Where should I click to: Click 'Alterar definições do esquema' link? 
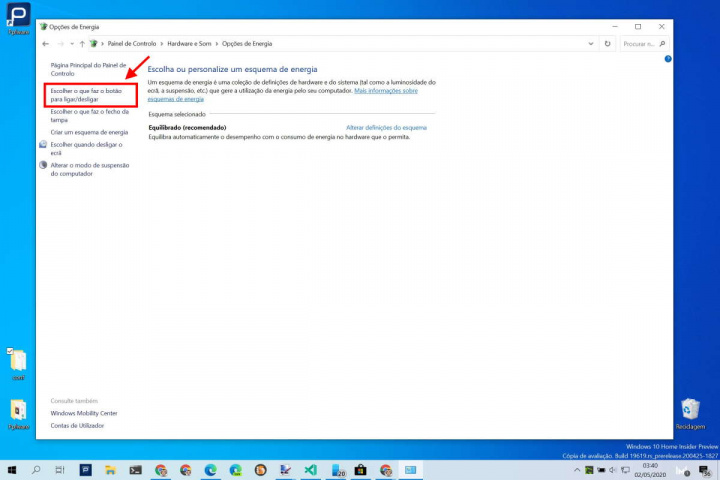click(386, 128)
